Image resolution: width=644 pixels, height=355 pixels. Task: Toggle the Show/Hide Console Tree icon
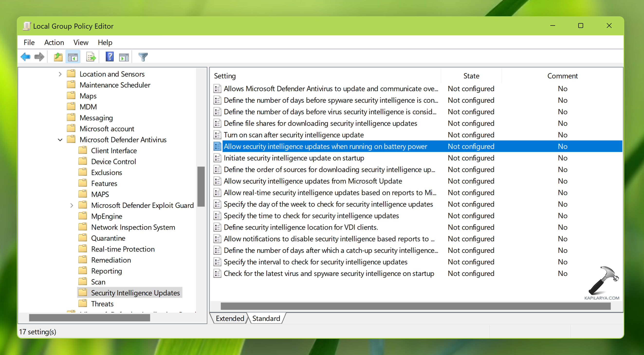click(73, 57)
